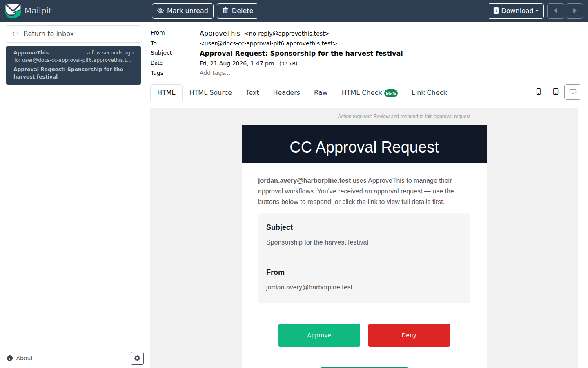Open the About Mailpit dialog
The height and width of the screenshot is (368, 588).
20,358
